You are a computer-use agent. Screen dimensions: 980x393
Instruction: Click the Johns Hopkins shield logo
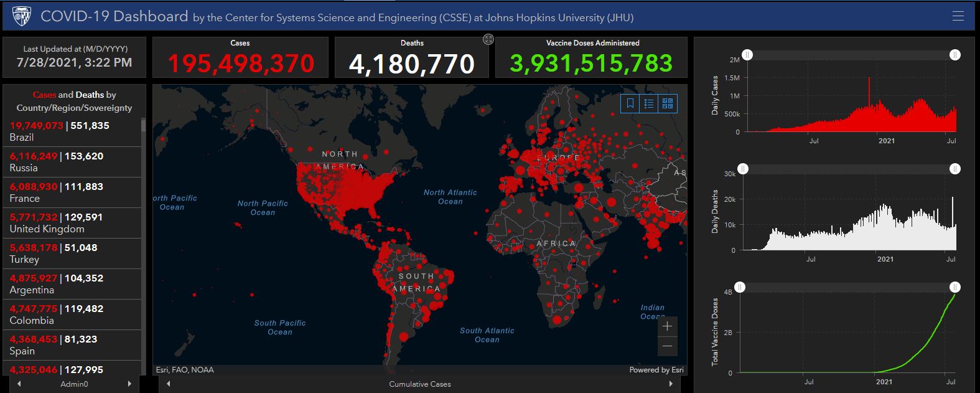pos(22,16)
